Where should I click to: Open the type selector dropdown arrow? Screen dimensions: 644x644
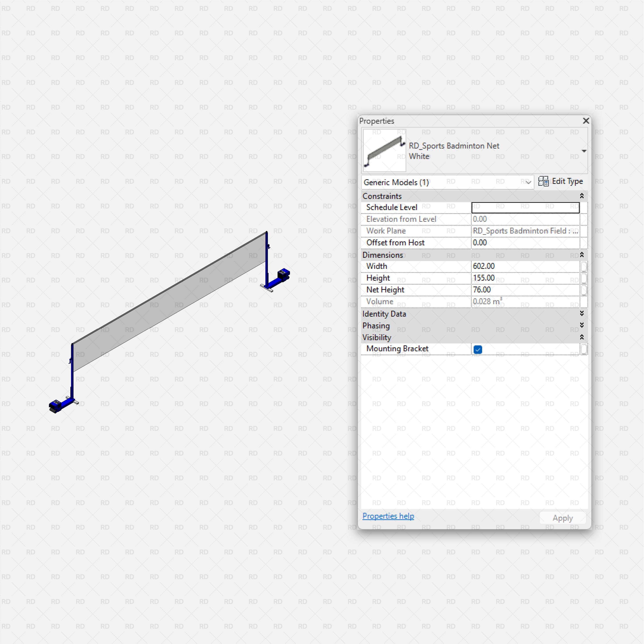(584, 151)
